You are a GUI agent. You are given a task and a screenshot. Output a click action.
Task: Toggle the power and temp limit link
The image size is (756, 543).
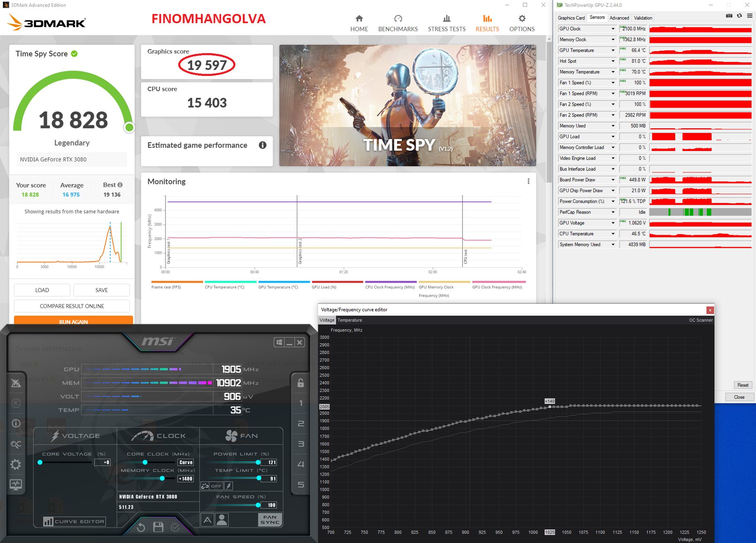pos(205,486)
